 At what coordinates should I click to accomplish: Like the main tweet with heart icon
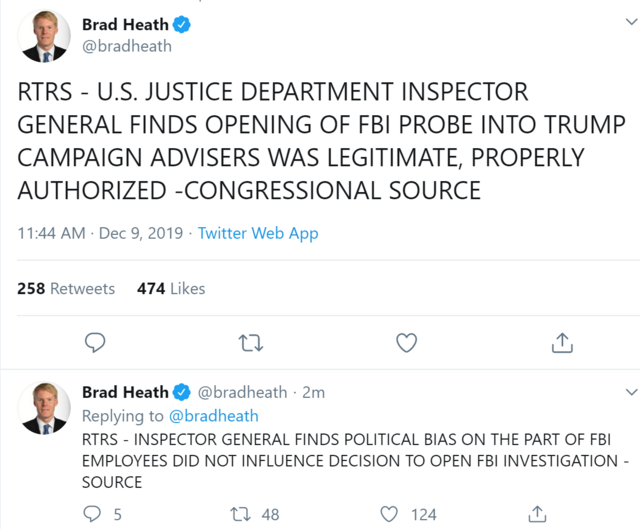point(406,343)
